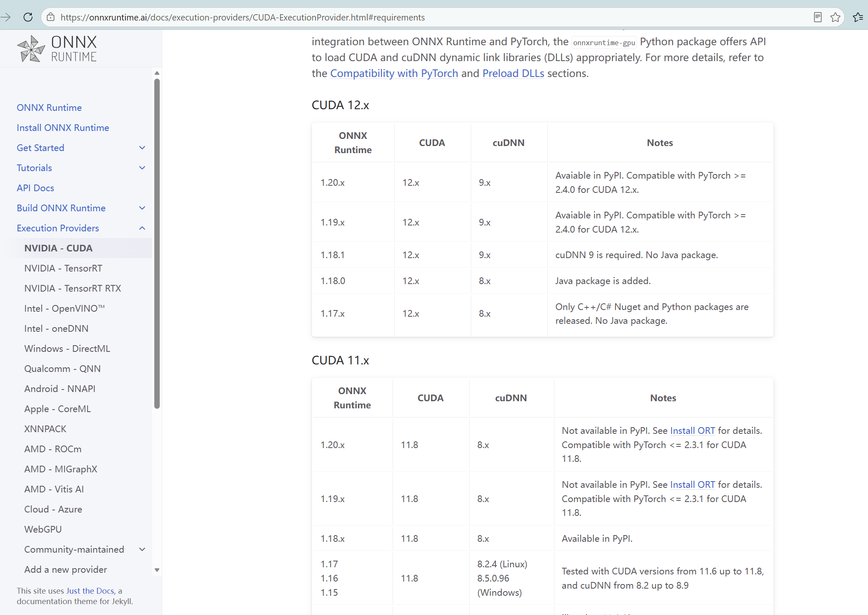Go to Install ONNX Runtime page
Viewport: 868px width, 615px height.
coord(63,128)
